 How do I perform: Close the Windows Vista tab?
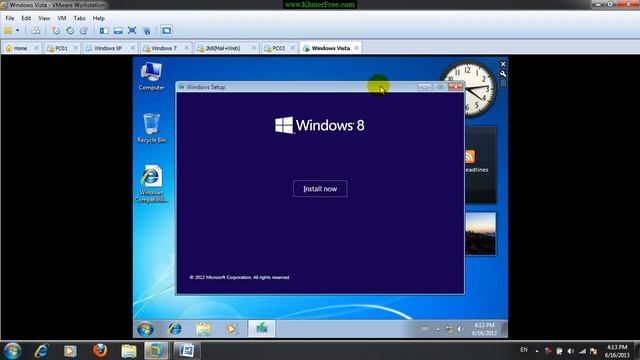(x=356, y=48)
